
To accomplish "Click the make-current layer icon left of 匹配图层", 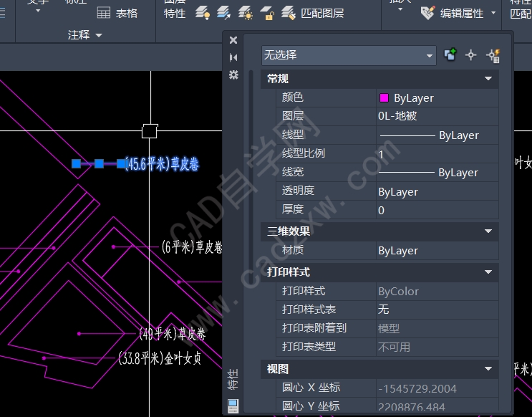I will (x=203, y=13).
